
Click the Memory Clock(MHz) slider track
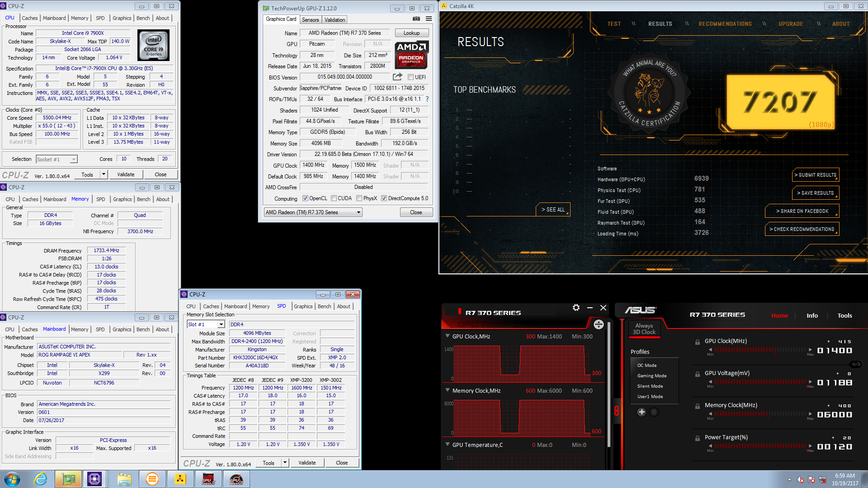click(x=760, y=414)
